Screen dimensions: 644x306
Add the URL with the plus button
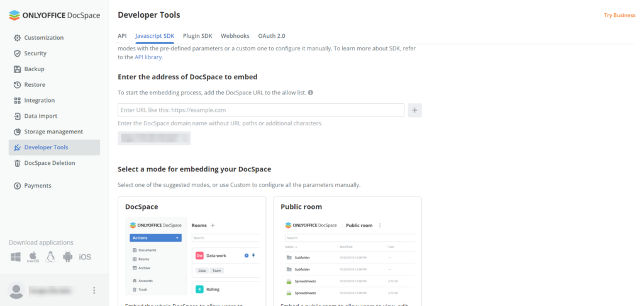coord(415,110)
